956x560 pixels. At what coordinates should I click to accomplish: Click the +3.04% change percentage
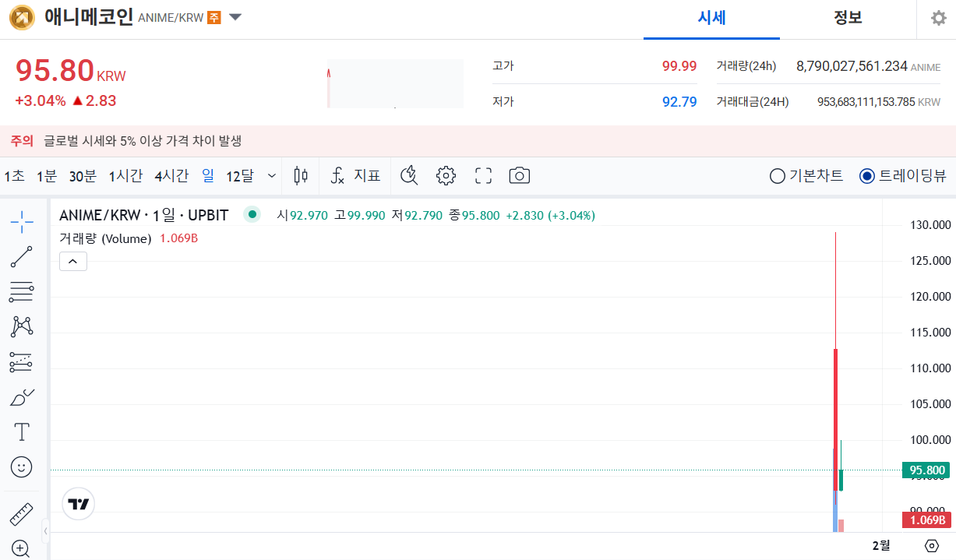[x=40, y=100]
